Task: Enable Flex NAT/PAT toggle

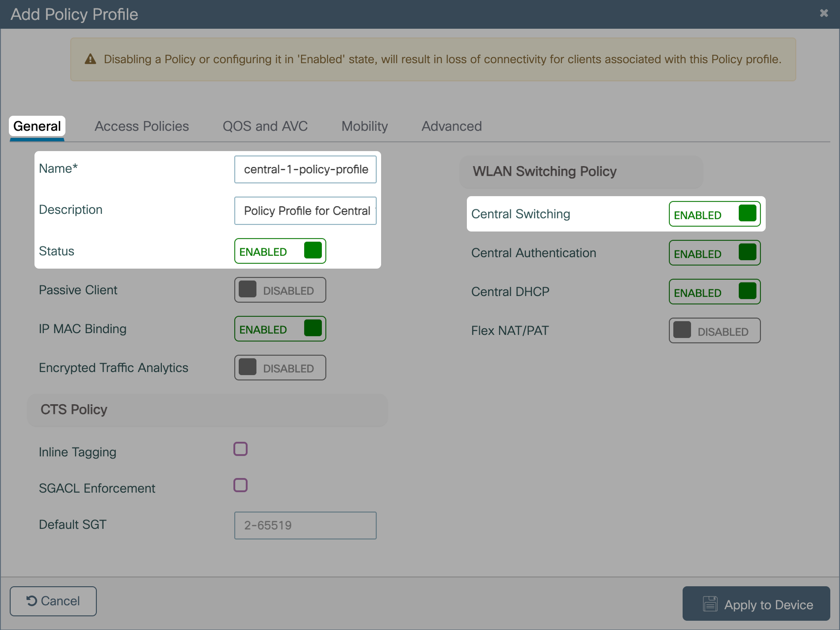Action: pyautogui.click(x=714, y=330)
